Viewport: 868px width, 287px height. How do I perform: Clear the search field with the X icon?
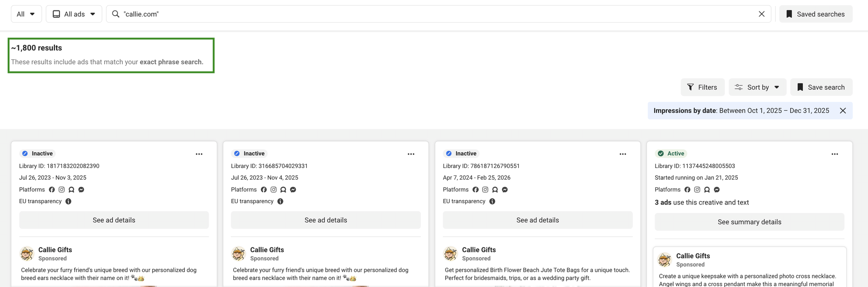point(761,14)
